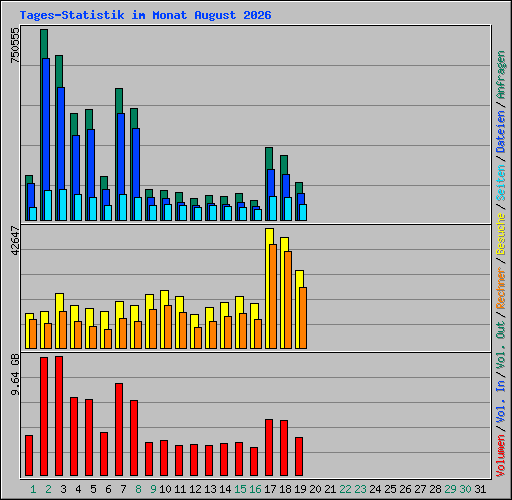Click the cyan Seiten legend label
This screenshot has width=512, height=500.
point(501,183)
